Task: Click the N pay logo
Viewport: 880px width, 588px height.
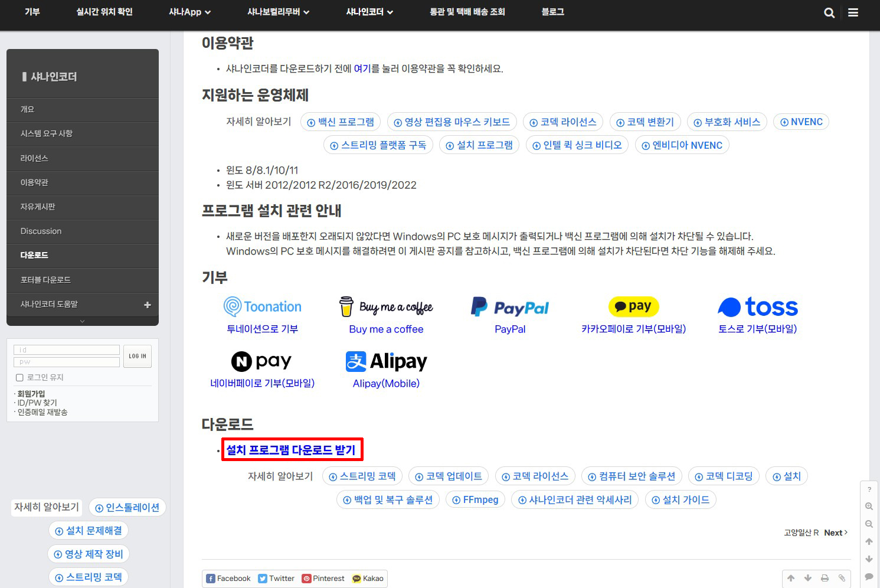Action: [x=261, y=361]
